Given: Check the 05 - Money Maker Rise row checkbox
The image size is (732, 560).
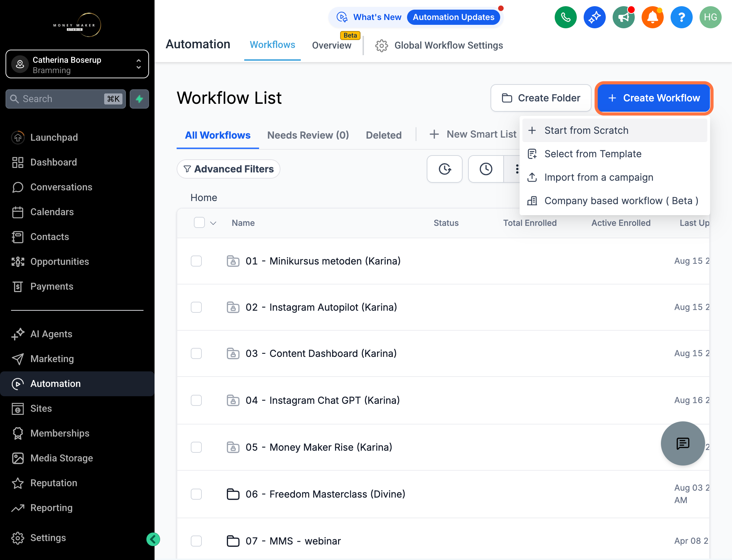Looking at the screenshot, I should pyautogui.click(x=196, y=447).
